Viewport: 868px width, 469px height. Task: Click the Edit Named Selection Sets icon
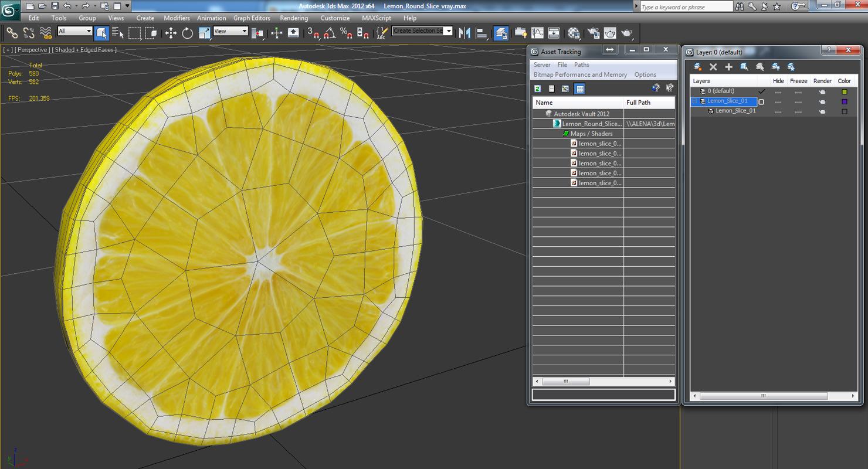[382, 33]
